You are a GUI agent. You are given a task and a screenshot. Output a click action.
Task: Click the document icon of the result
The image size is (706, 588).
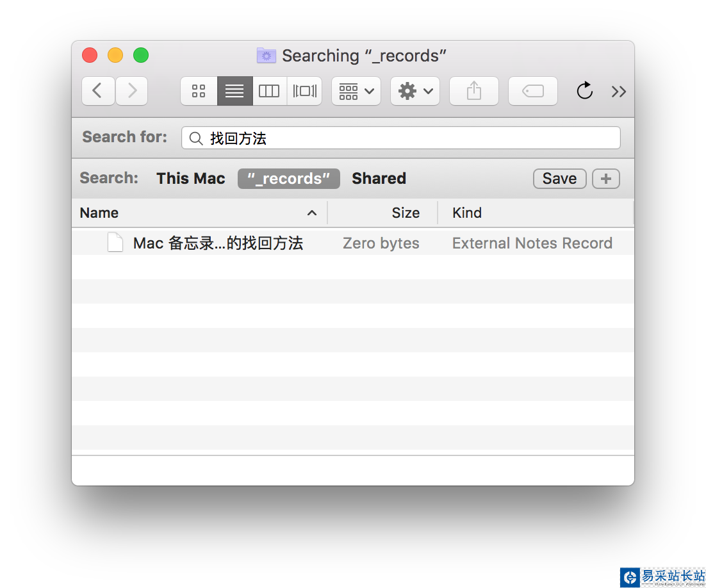tap(115, 242)
